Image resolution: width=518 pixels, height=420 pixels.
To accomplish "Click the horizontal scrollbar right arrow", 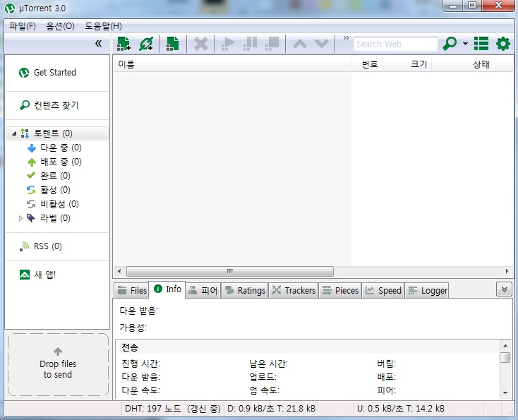I will (x=507, y=271).
